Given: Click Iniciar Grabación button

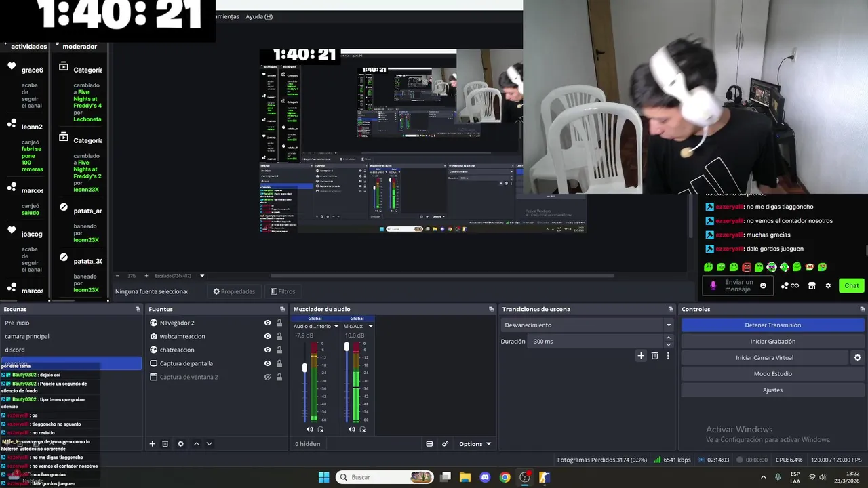Looking at the screenshot, I should click(772, 342).
